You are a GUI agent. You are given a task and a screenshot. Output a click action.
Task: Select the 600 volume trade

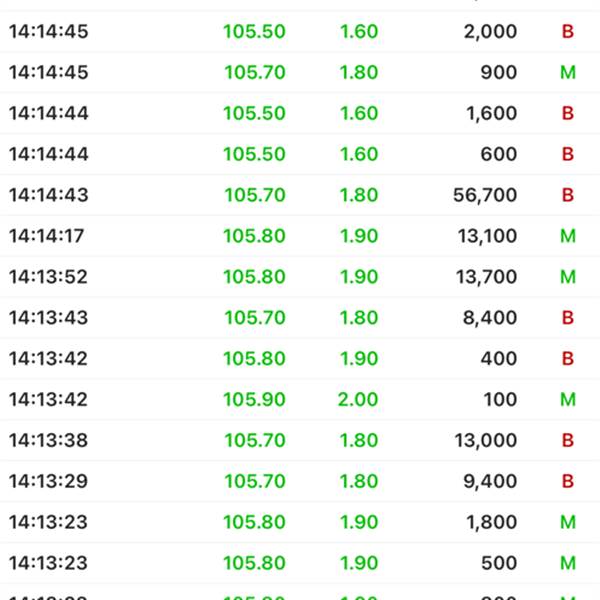pyautogui.click(x=499, y=154)
